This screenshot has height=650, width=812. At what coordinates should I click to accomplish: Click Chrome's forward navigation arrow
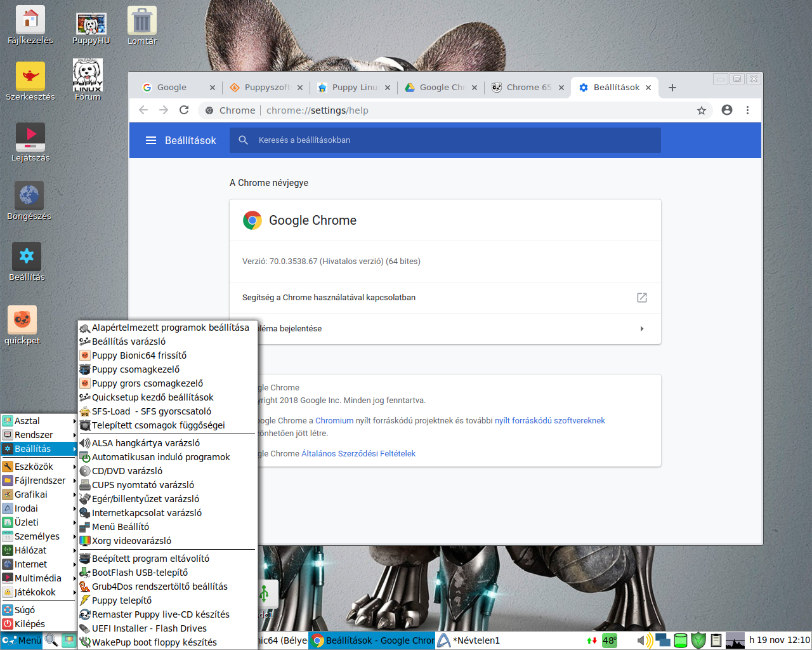[x=164, y=110]
